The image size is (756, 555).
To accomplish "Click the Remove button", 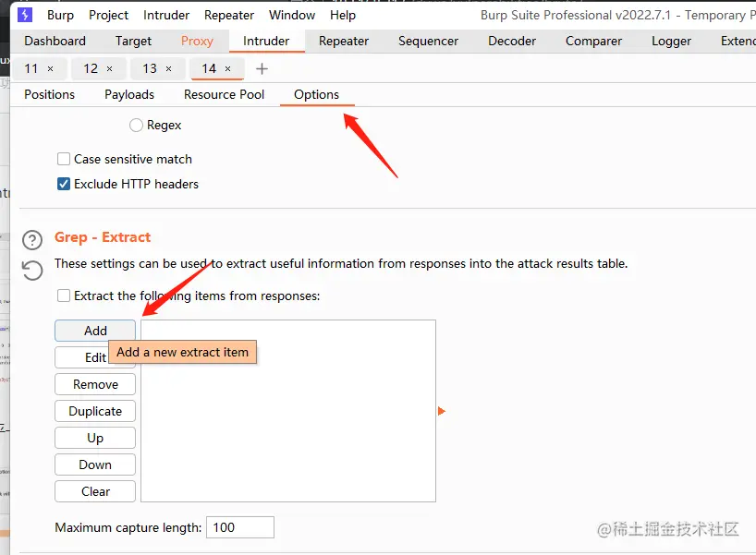I will point(95,384).
